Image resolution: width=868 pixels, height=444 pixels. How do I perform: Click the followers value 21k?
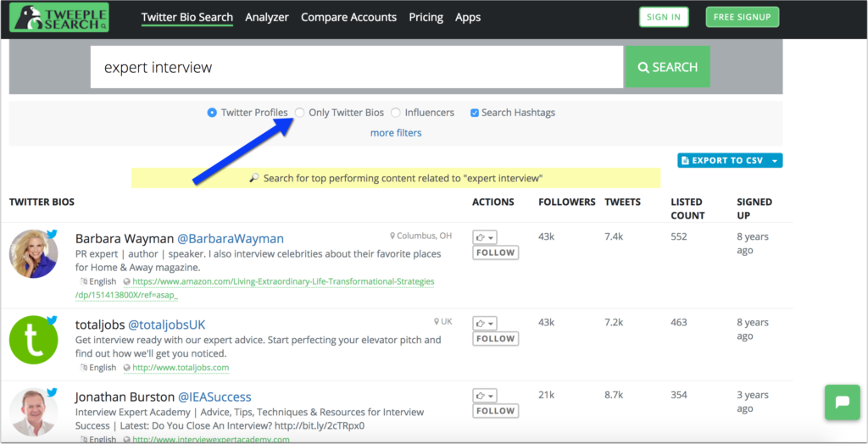pyautogui.click(x=547, y=395)
